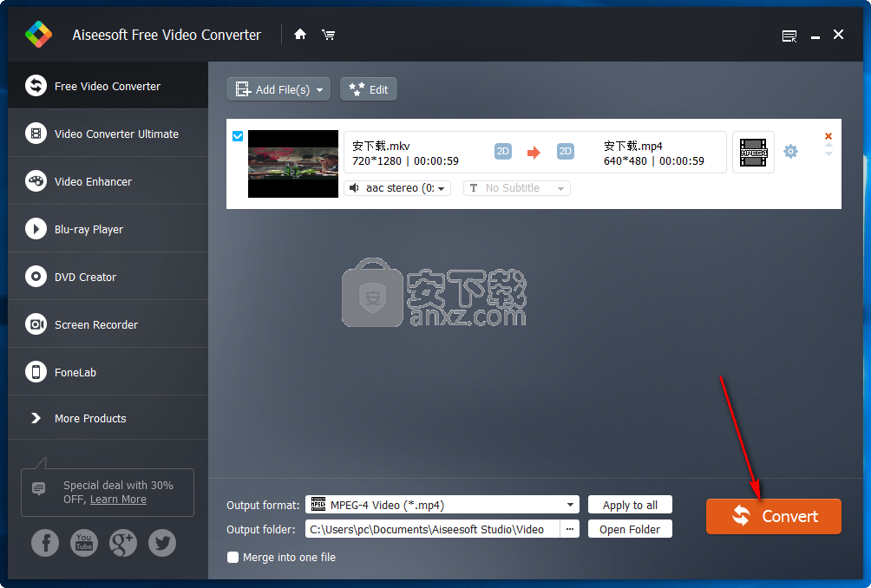This screenshot has width=871, height=588.
Task: Click the special deal chat icon
Action: [38, 488]
